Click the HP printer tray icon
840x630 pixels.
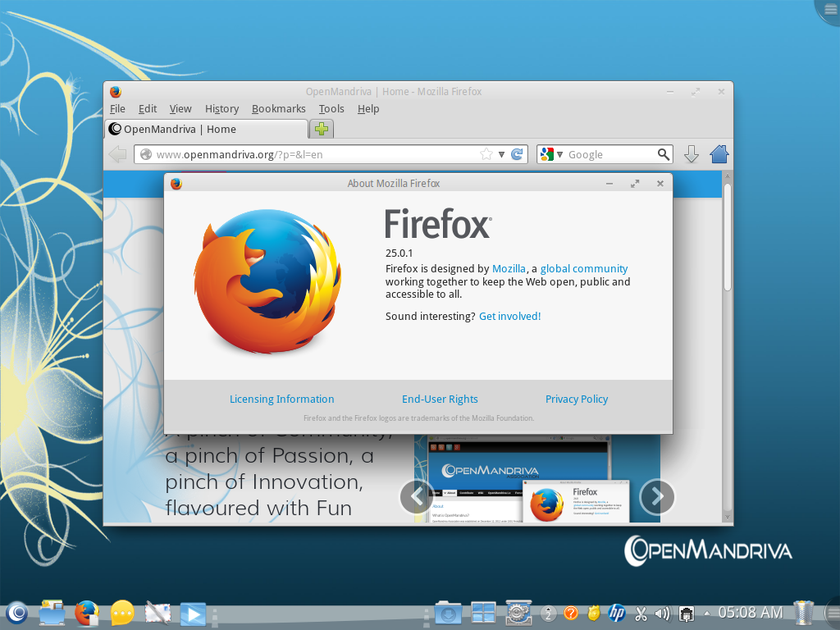coord(617,613)
